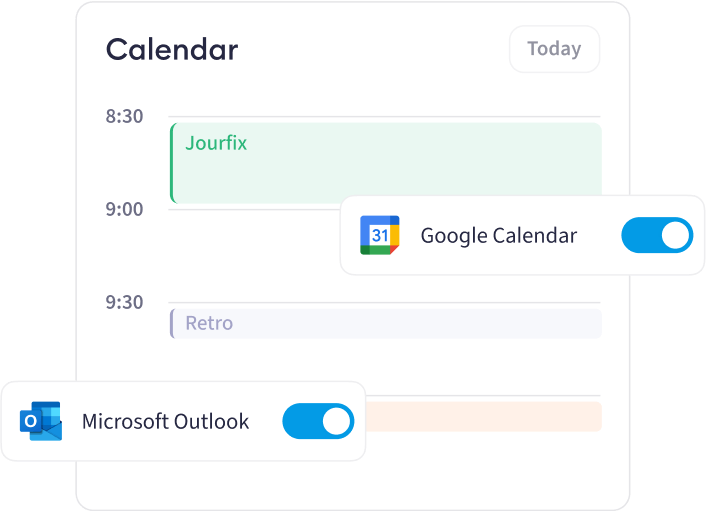Viewport: 706px width, 511px height.
Task: Disable the Microsoft Outlook sync switch
Action: point(318,421)
